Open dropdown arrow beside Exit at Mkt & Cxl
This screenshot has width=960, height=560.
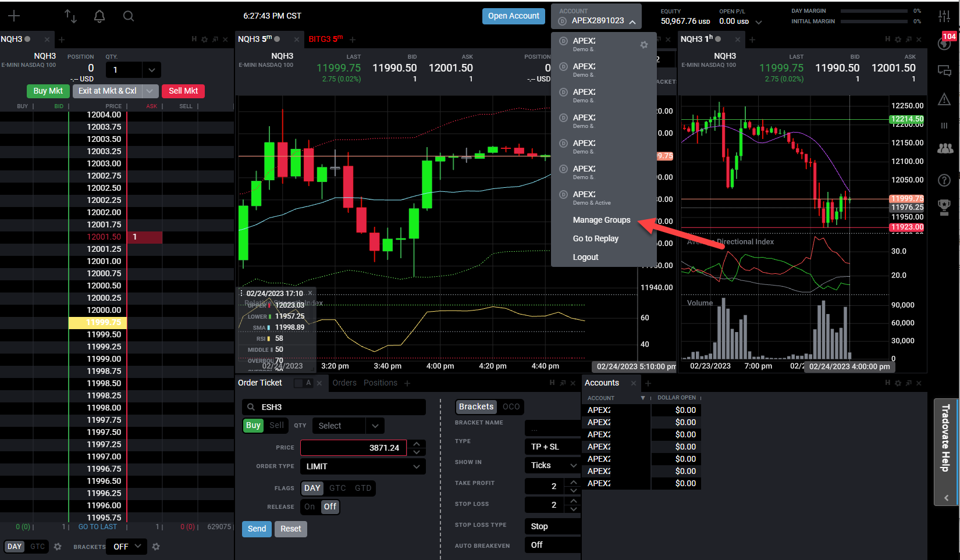[x=150, y=91]
